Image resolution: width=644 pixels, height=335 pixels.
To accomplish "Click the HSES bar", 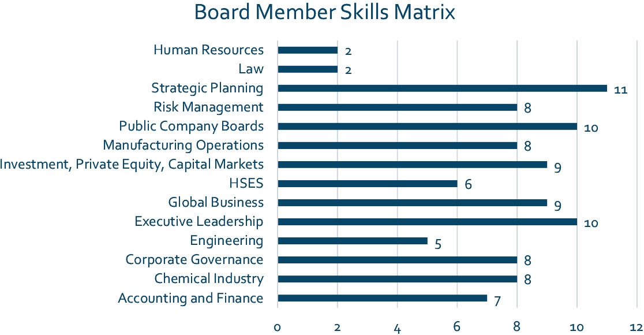I will pyautogui.click(x=368, y=184).
